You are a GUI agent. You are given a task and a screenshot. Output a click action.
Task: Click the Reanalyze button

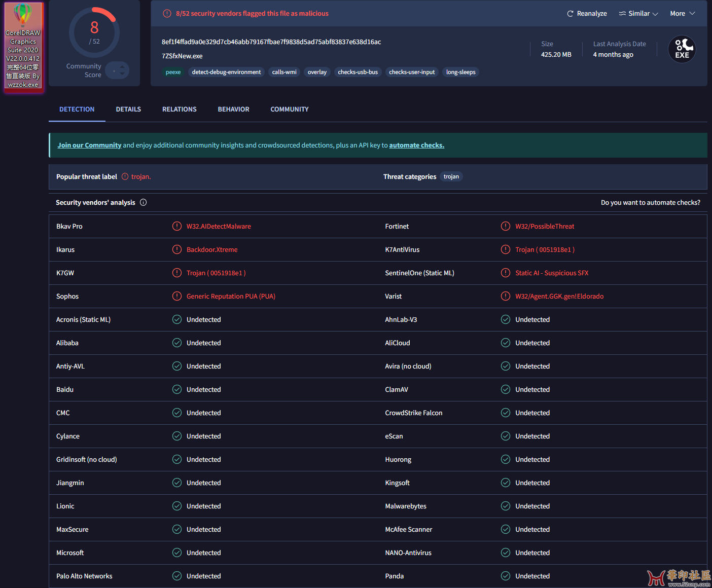(x=587, y=14)
